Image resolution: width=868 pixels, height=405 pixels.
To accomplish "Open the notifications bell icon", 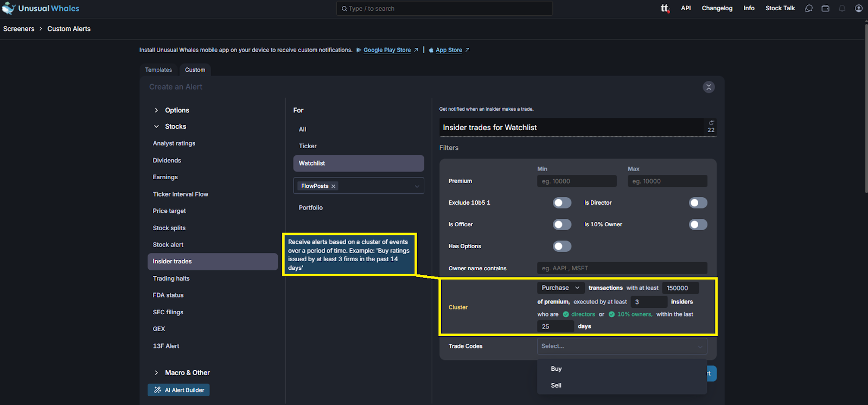I will [842, 8].
